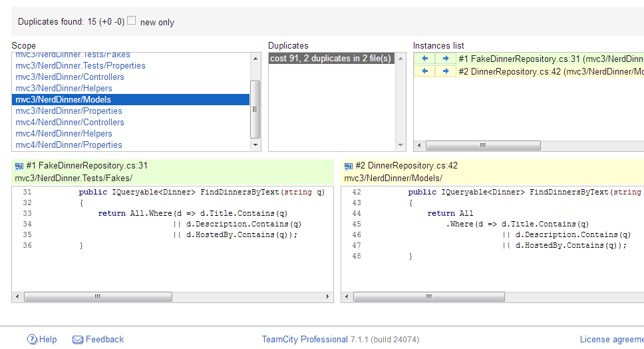The image size is (644, 349).
Task: Select the 'cost 91, 2 duplicates' entry
Action: (331, 59)
